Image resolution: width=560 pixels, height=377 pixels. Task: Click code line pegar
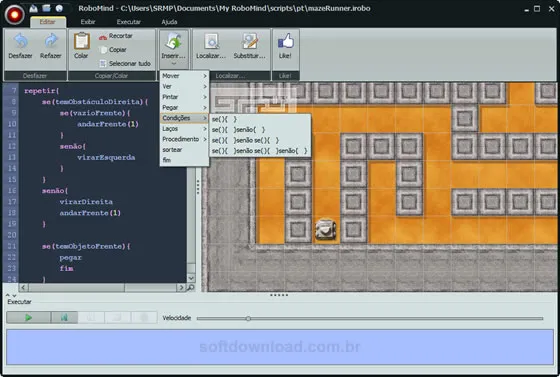[x=70, y=257]
